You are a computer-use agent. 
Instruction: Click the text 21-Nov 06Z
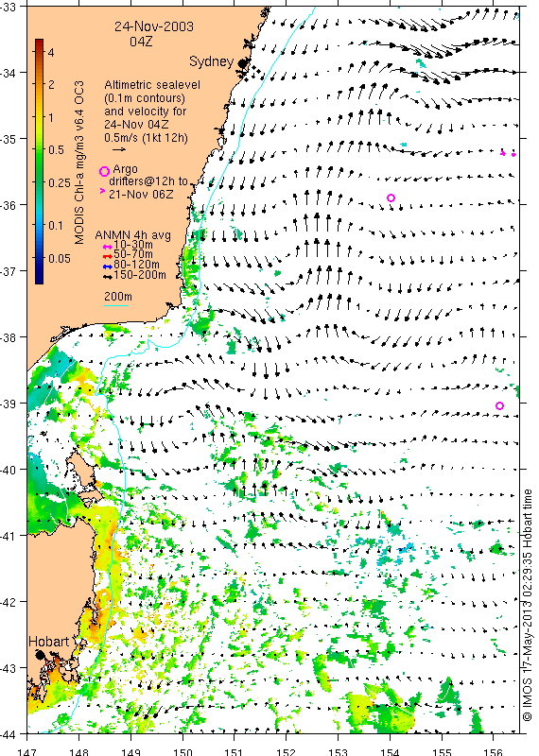tap(141, 195)
